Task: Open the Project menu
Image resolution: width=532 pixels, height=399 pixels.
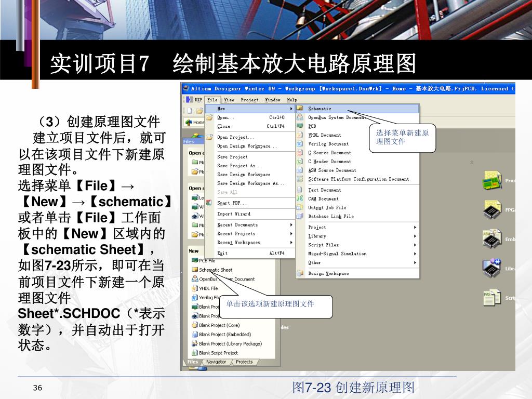Action: click(249, 100)
